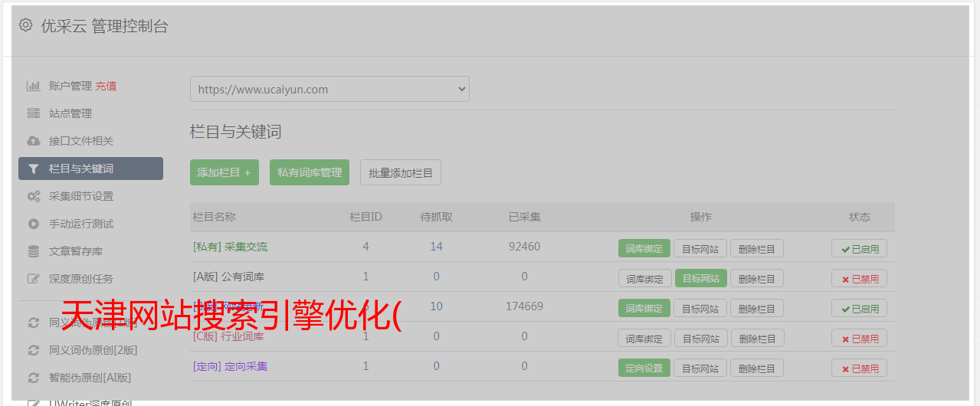Image resolution: width=980 pixels, height=406 pixels.
Task: Click the refresh icon for 智能伪原创[AI版]
Action: point(33,378)
